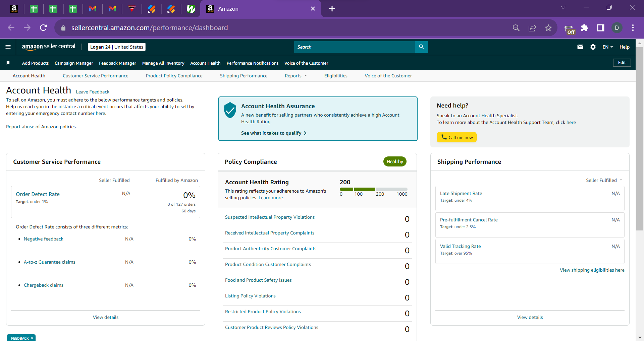Open the profile menu with letter D
This screenshot has height=341, width=644.
pos(617,28)
